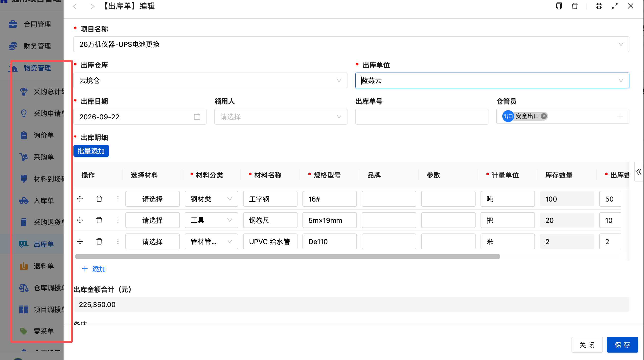Delete the 钢卷尺 row

click(99, 220)
